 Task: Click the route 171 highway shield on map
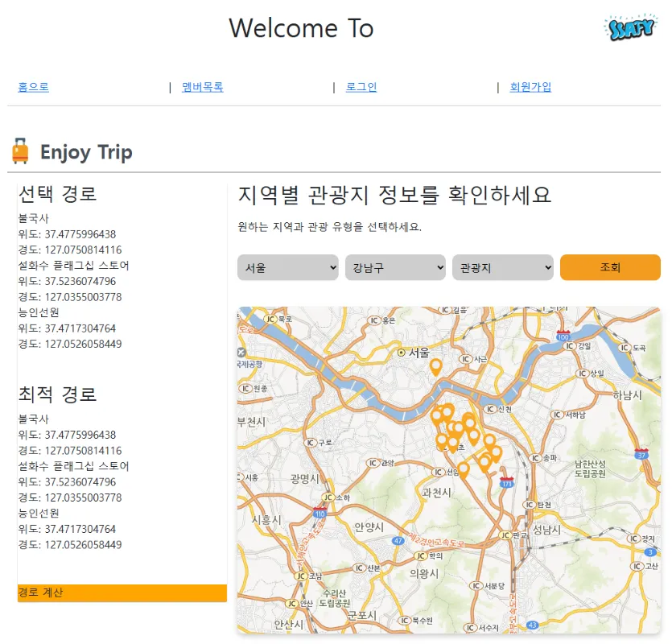pos(507,483)
